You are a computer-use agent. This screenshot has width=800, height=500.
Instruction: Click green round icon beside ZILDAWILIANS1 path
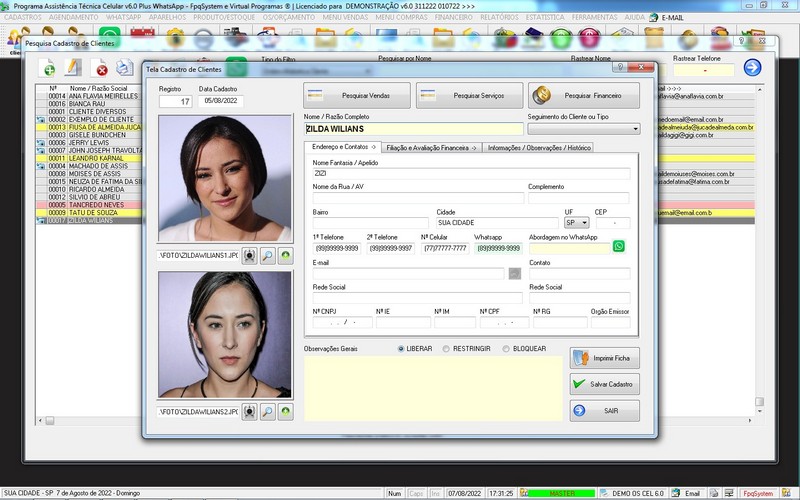(x=286, y=256)
